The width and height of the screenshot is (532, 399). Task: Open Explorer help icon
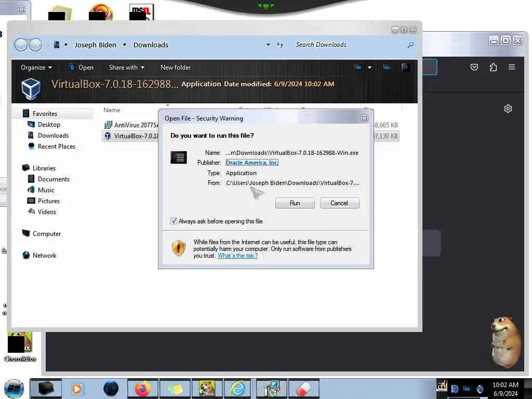coord(405,68)
